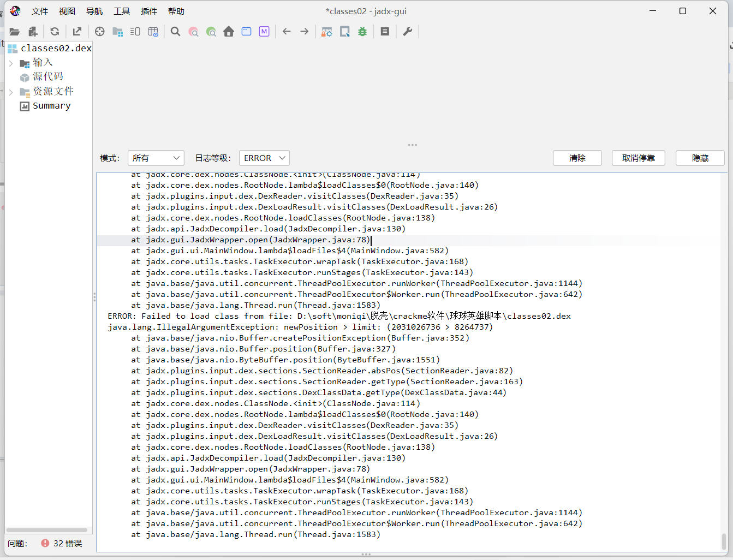Click the DexClassData.getType stack trace line
Screen dimensions: 733x560
(x=319, y=392)
